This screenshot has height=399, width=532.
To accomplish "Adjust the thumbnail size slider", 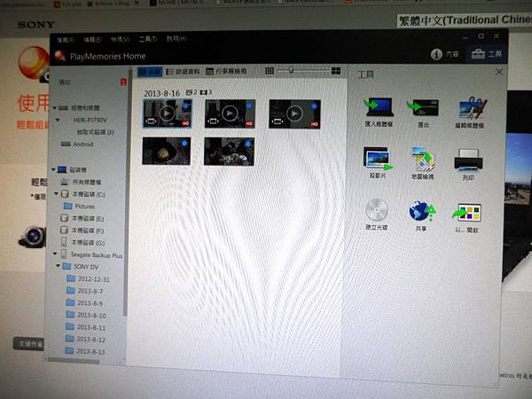I will click(x=291, y=70).
